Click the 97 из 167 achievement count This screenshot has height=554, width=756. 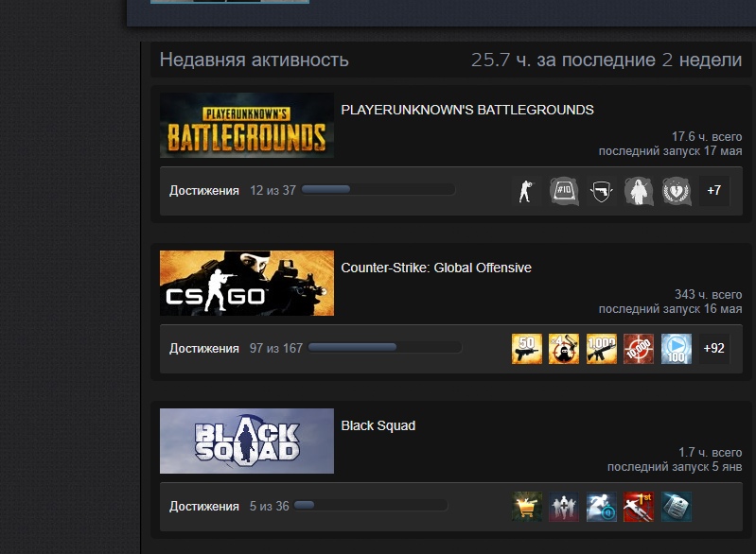pos(276,349)
